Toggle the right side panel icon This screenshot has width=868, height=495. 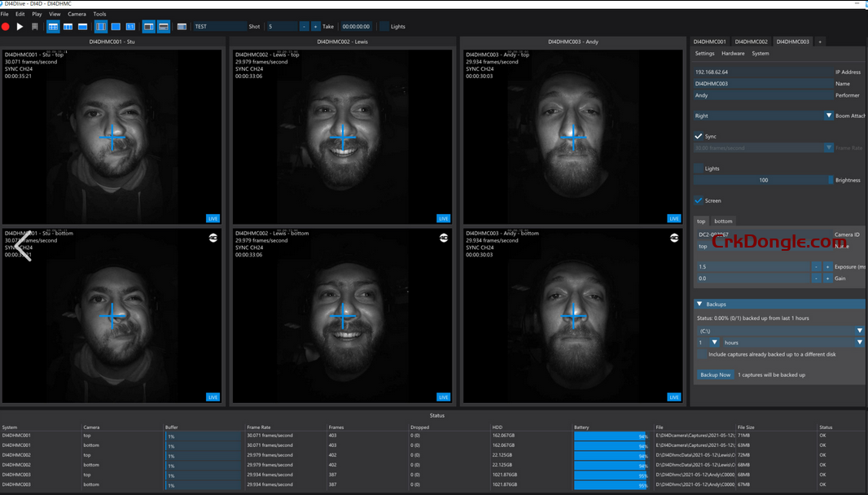149,27
